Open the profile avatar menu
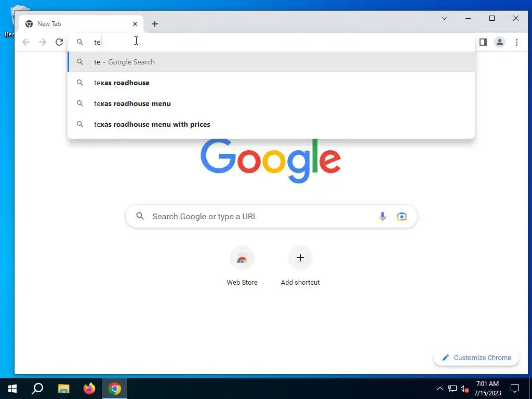 click(x=500, y=42)
